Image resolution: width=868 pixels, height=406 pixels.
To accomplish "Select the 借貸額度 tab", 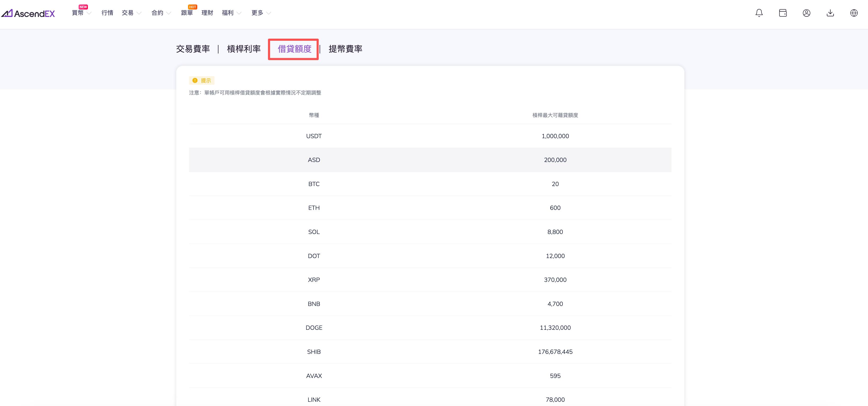I will [294, 49].
